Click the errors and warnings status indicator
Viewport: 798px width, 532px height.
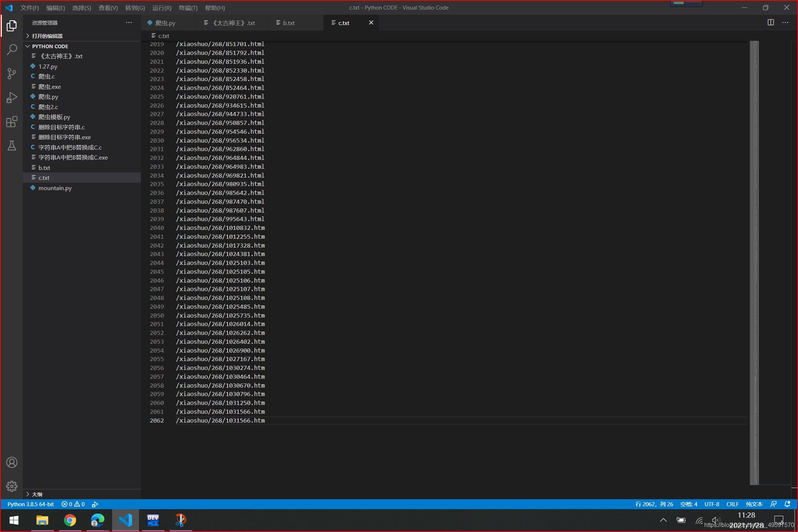73,504
